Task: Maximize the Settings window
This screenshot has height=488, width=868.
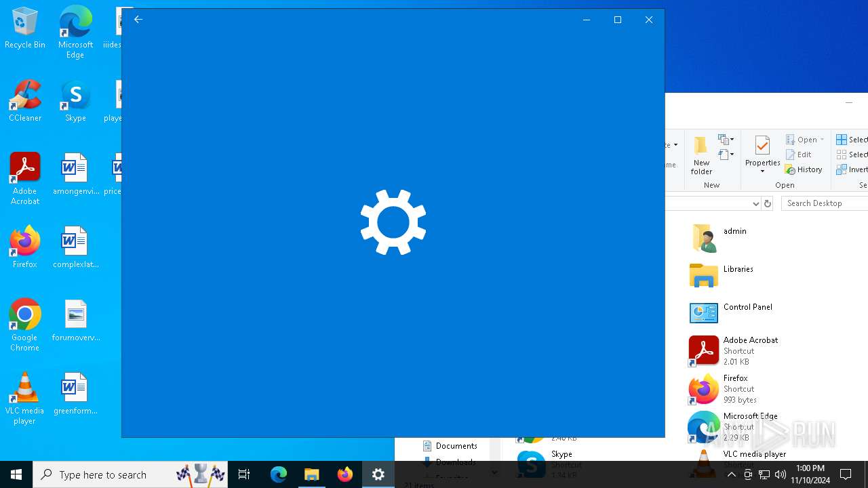Action: [618, 20]
